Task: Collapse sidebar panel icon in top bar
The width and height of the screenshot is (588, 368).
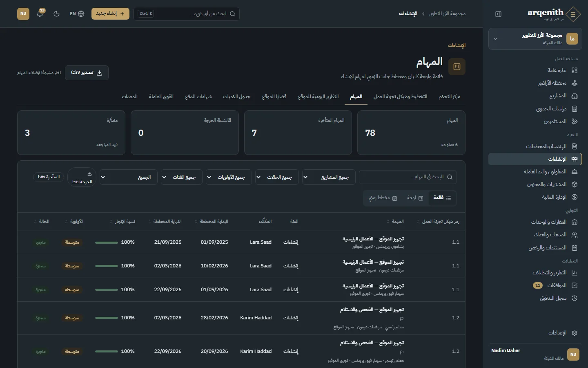Action: [x=498, y=14]
